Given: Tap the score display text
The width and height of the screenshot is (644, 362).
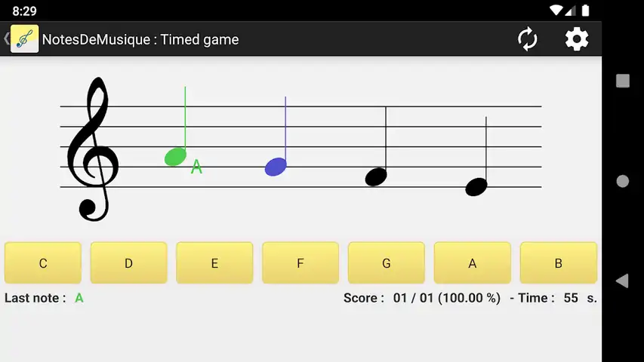Looking at the screenshot, I should pyautogui.click(x=422, y=298).
